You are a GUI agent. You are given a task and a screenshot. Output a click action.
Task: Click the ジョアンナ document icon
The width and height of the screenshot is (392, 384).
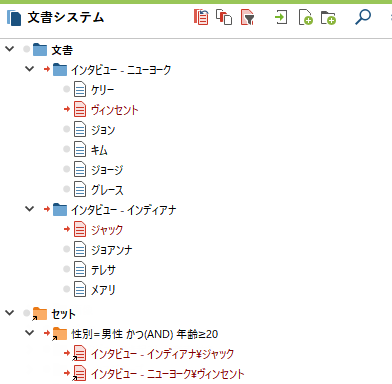(80, 250)
